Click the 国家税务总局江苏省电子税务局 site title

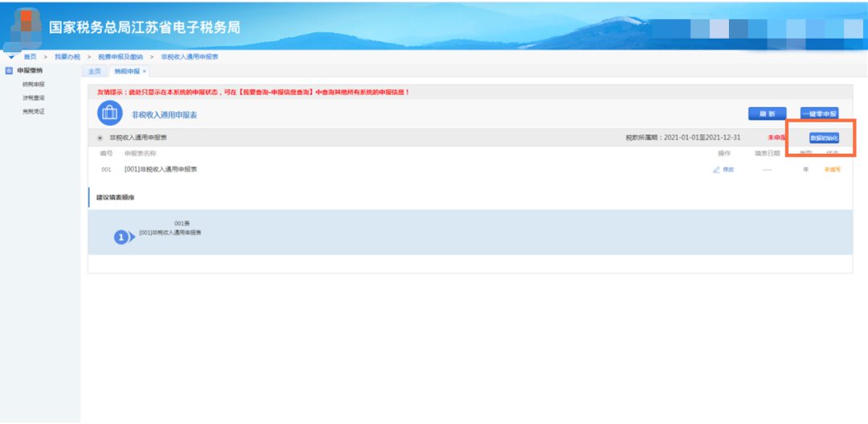[x=145, y=27]
